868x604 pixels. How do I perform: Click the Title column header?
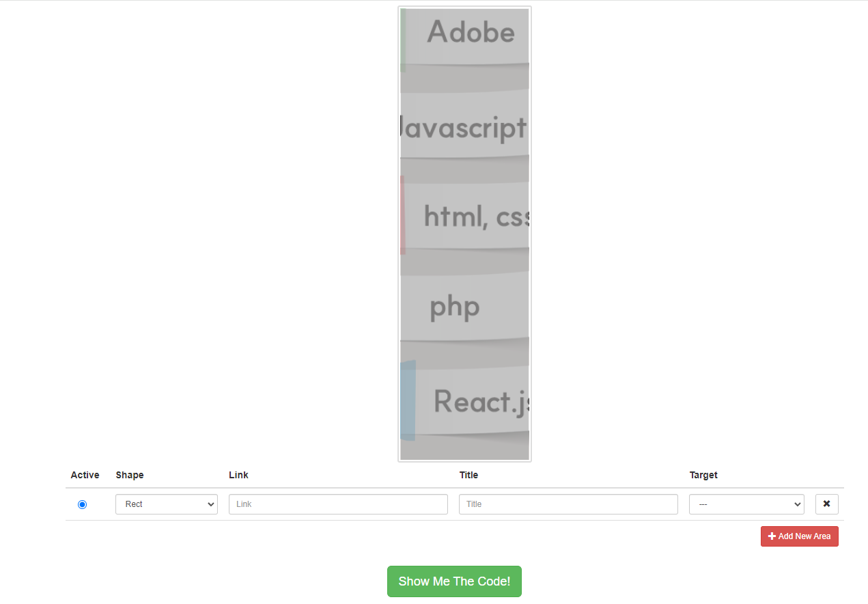(x=468, y=475)
